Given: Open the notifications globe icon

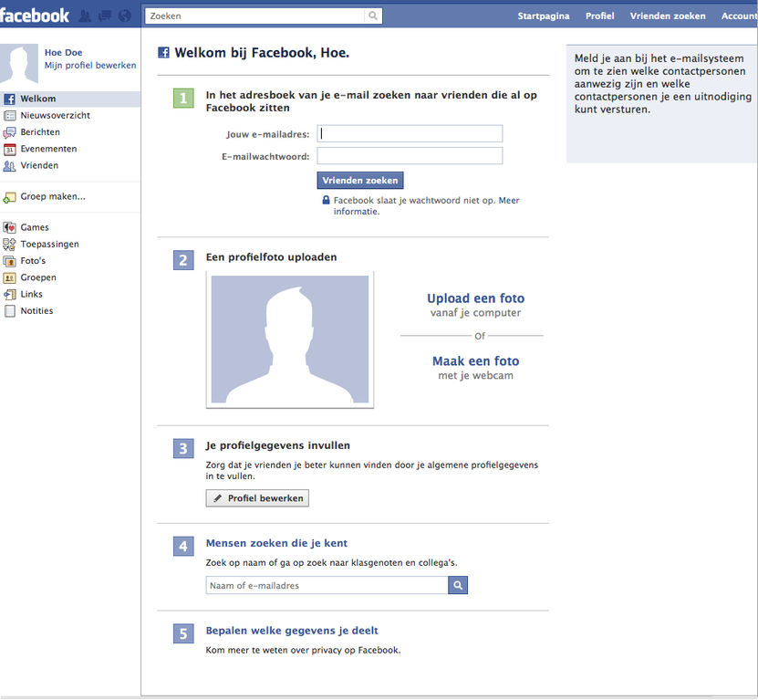Looking at the screenshot, I should pos(125,16).
